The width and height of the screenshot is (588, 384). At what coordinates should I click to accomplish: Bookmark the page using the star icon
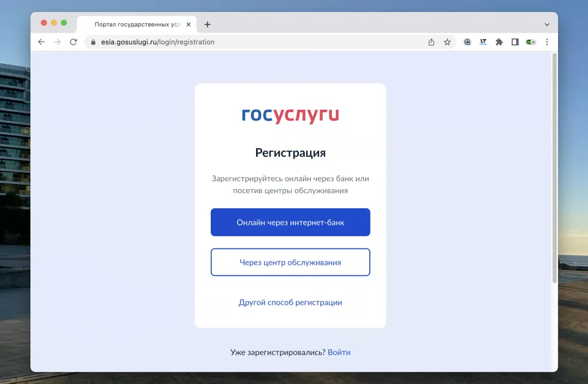(x=447, y=41)
